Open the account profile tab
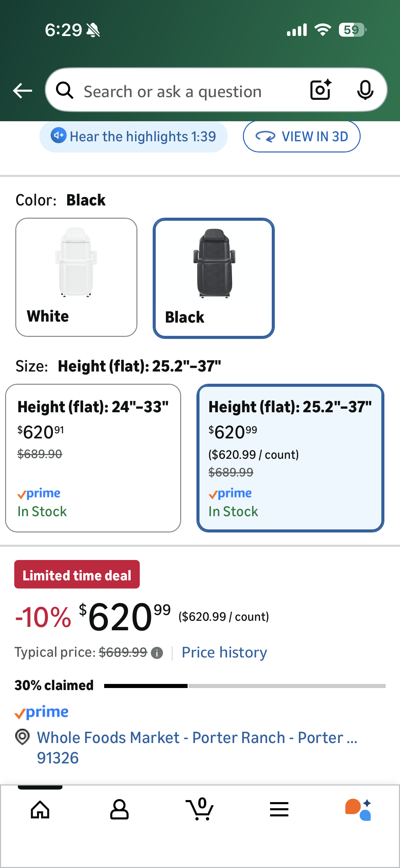This screenshot has height=868, width=400. pyautogui.click(x=119, y=810)
